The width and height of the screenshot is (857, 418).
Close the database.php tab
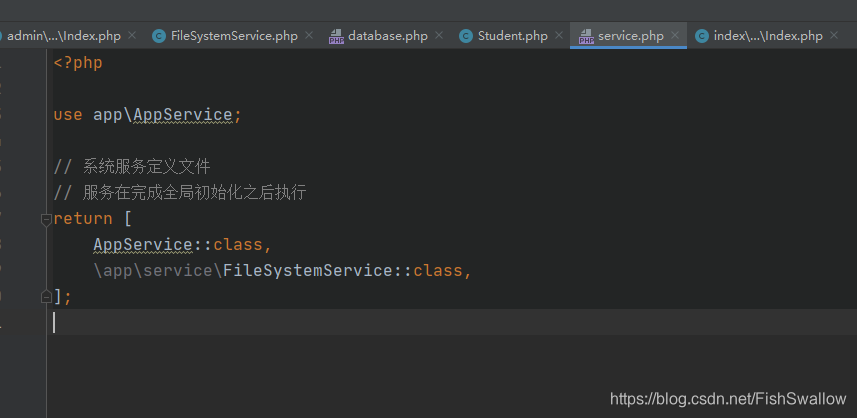pos(438,36)
